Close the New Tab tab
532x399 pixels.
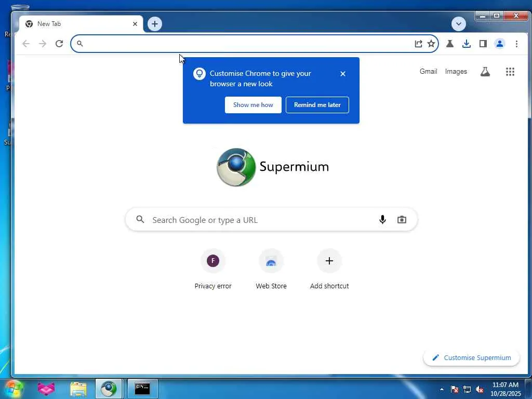pos(135,24)
